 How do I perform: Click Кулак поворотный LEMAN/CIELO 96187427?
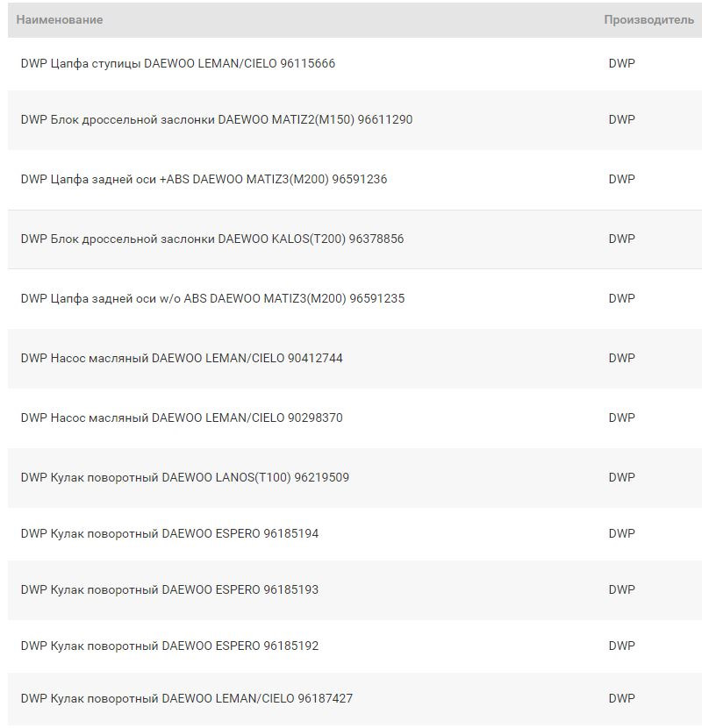pyautogui.click(x=187, y=698)
